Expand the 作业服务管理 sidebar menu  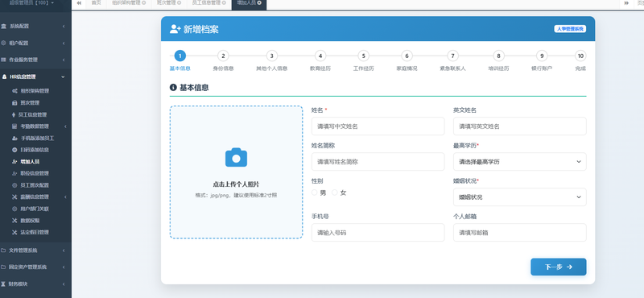[x=35, y=60]
